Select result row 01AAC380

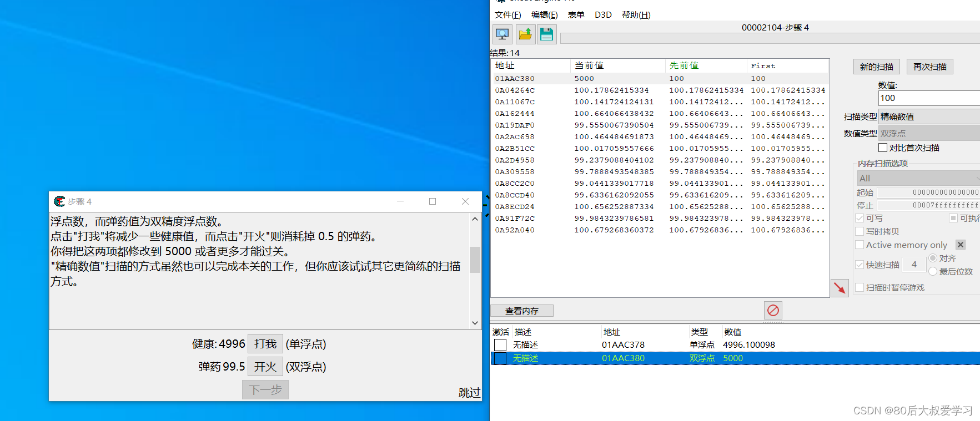pos(660,78)
